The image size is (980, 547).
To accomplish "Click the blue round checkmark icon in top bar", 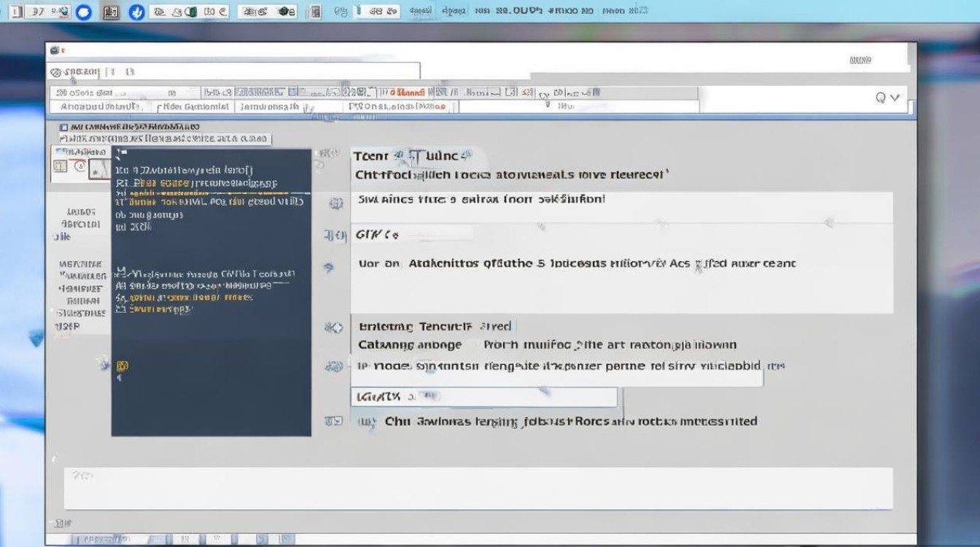I will click(x=136, y=12).
